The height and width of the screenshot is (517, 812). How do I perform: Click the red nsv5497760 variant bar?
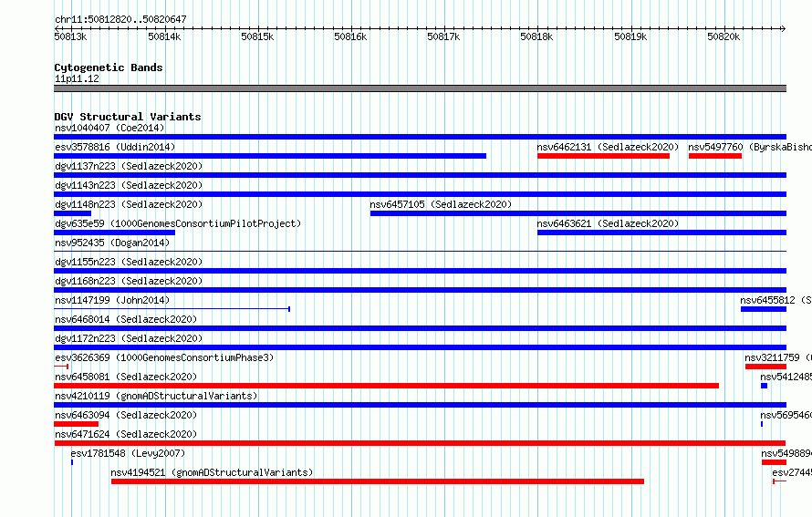(x=715, y=156)
